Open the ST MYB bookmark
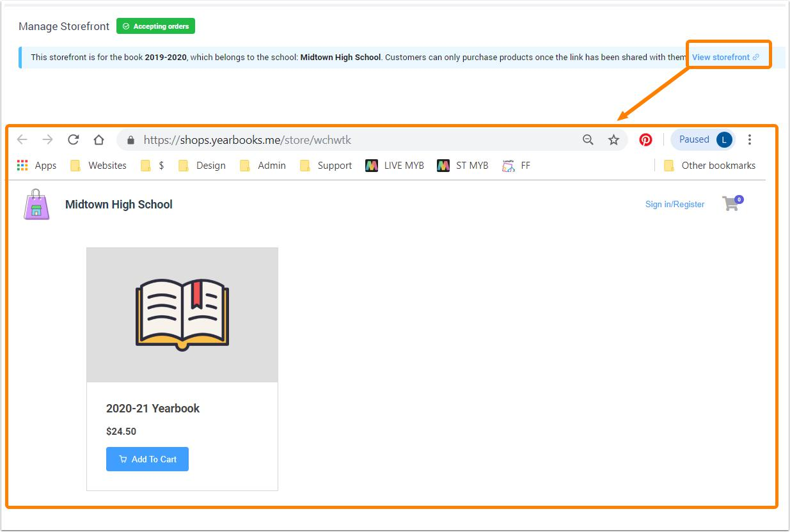Screen dimensions: 790x532 [462, 166]
